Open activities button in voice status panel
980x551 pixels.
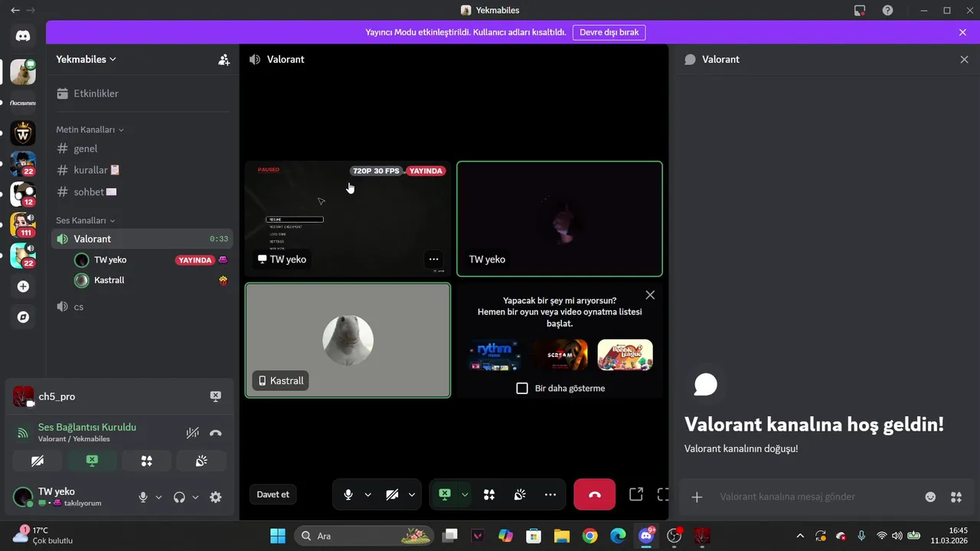pos(146,461)
